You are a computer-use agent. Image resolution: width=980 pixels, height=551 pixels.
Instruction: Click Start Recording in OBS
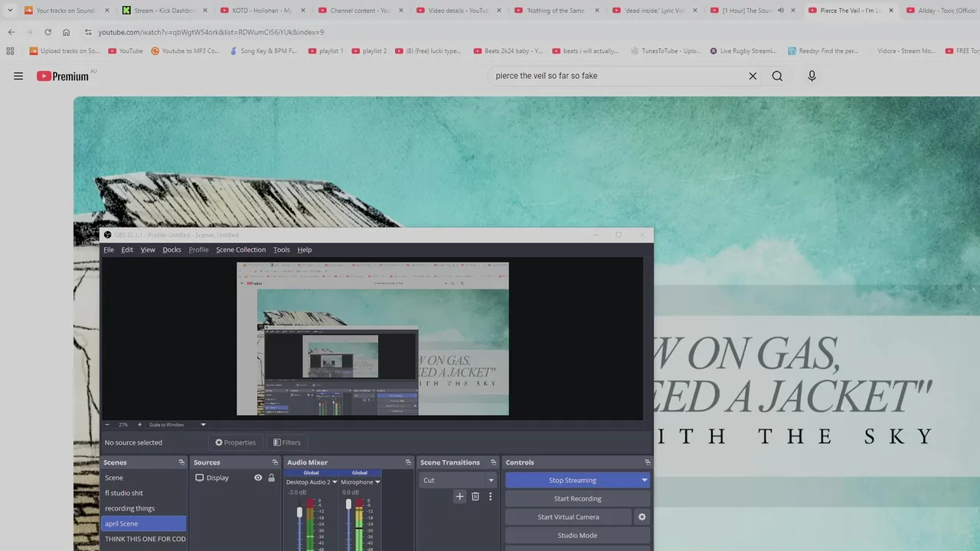tap(577, 499)
